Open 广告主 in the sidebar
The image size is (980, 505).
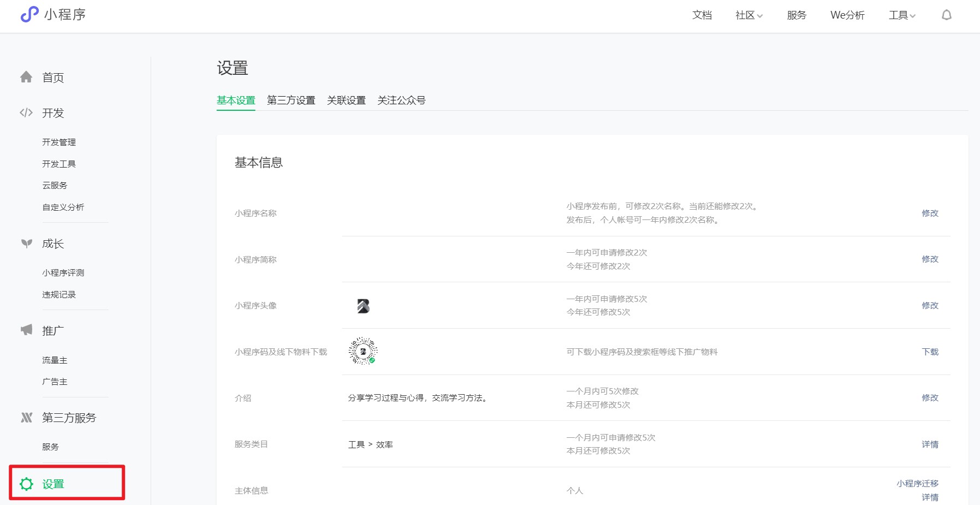tap(55, 382)
